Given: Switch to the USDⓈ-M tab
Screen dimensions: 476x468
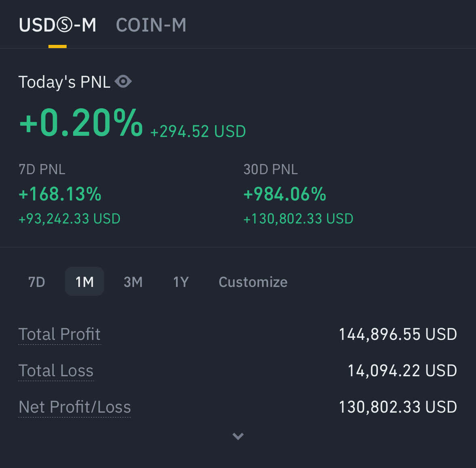Looking at the screenshot, I should (57, 25).
